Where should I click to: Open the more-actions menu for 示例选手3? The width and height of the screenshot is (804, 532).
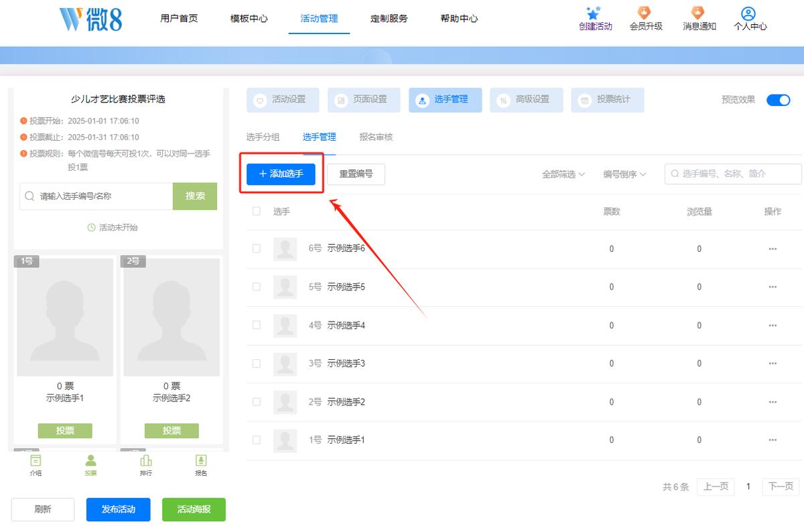pos(773,364)
